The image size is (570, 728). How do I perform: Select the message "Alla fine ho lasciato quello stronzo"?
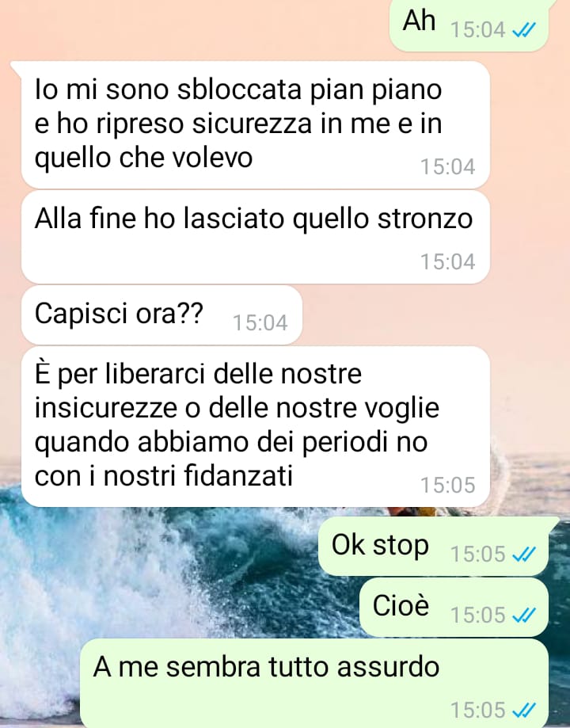pos(255,237)
